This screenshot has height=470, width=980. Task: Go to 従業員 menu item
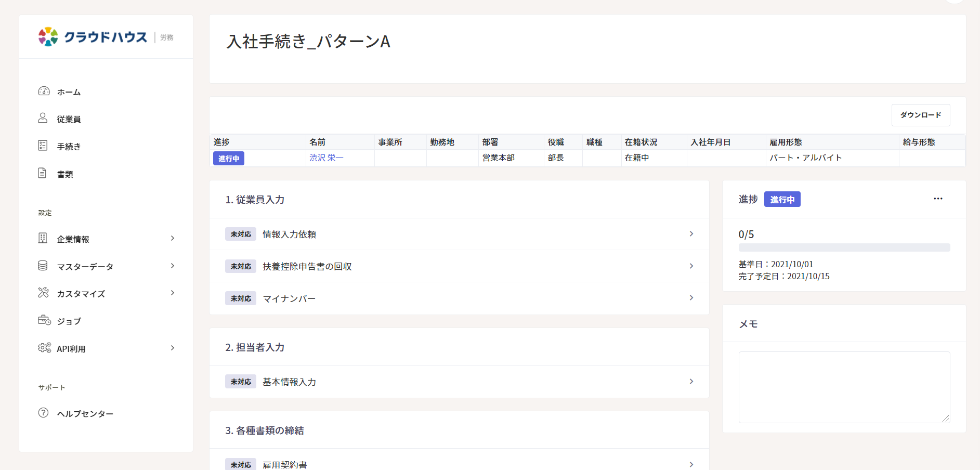[x=69, y=120]
